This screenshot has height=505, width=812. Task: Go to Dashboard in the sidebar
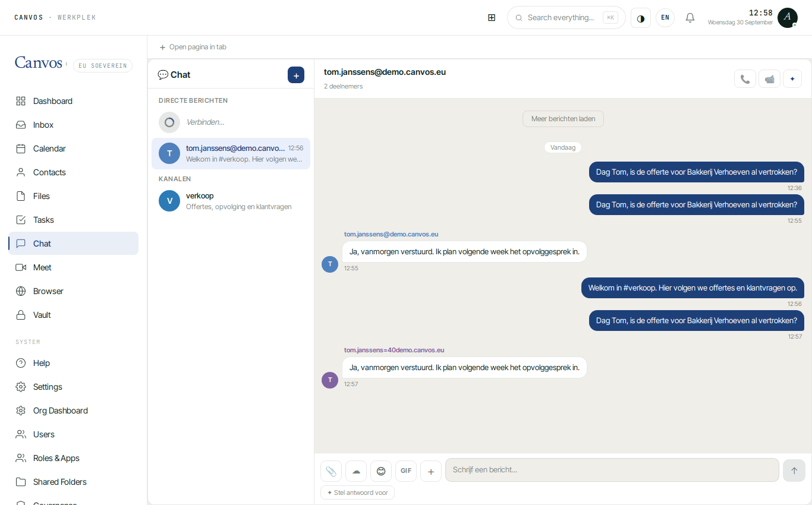point(73,101)
